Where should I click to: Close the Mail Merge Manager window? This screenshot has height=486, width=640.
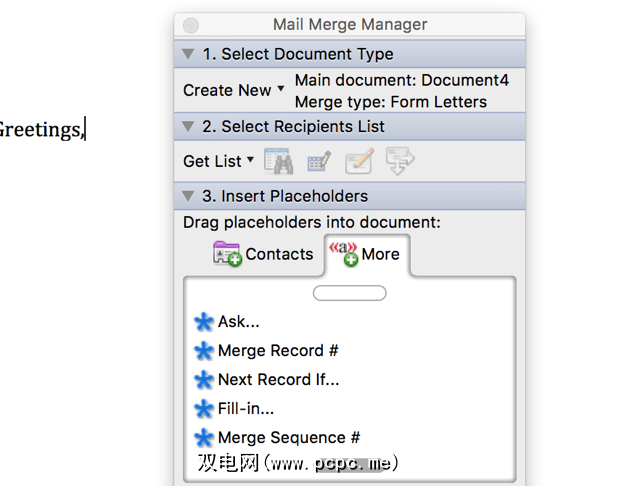click(191, 25)
